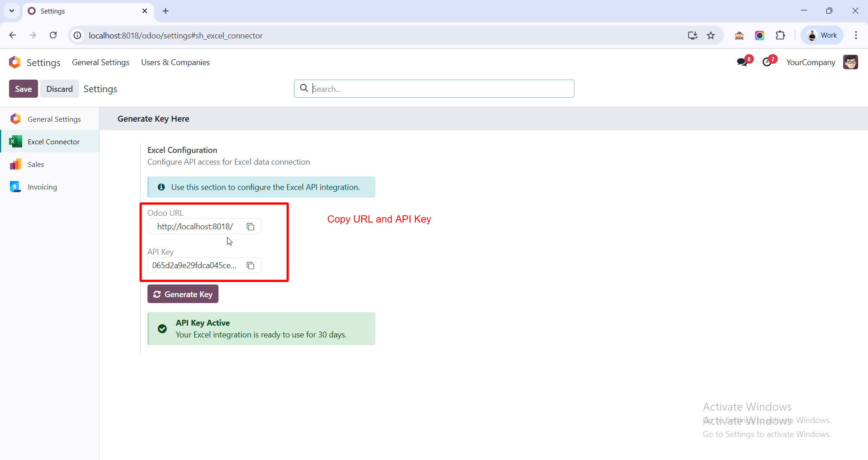View site information icon in address bar
The width and height of the screenshot is (868, 460).
pos(78,35)
